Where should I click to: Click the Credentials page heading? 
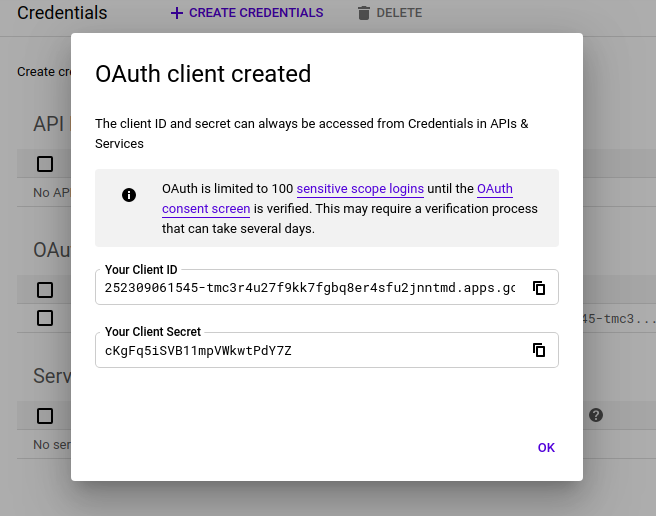point(62,13)
